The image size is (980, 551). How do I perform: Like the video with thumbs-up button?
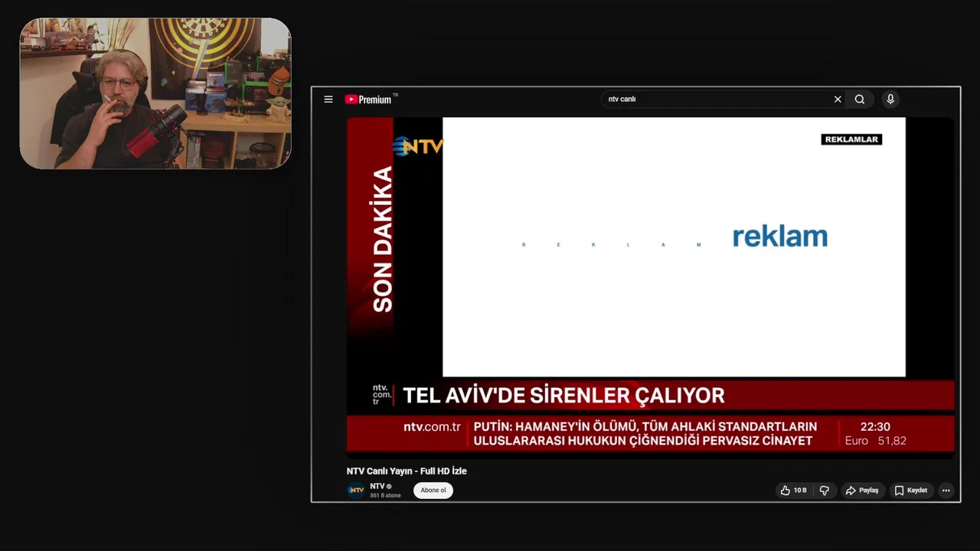(x=793, y=491)
